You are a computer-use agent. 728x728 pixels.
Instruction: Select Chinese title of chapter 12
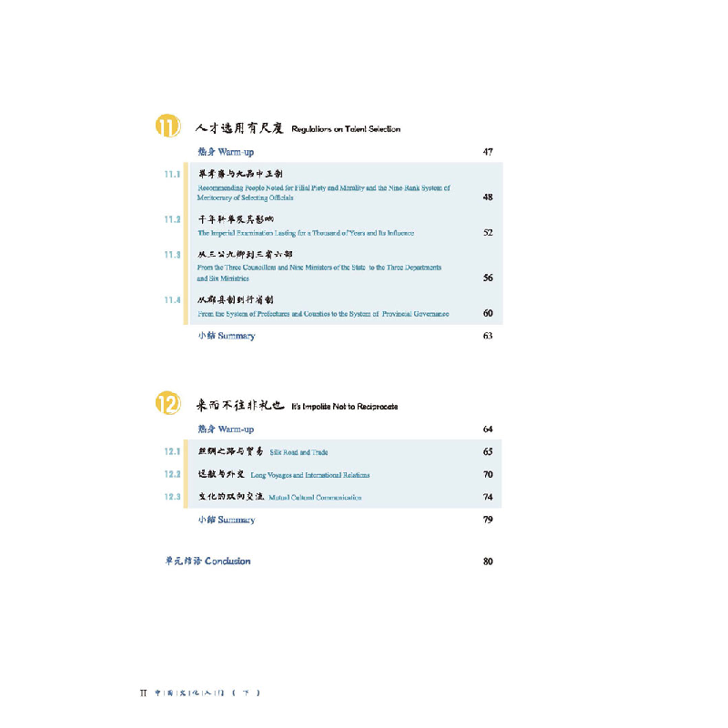(239, 405)
